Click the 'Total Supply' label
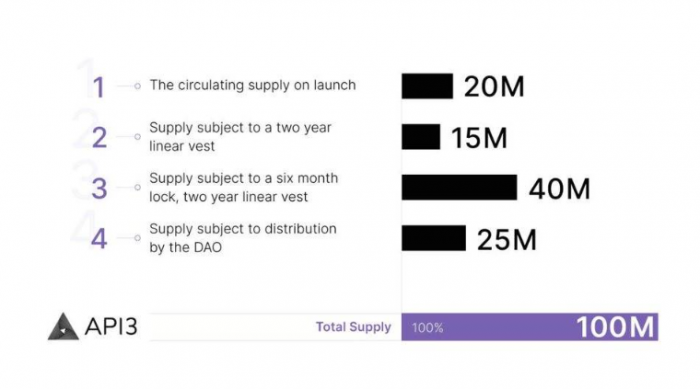 (354, 327)
